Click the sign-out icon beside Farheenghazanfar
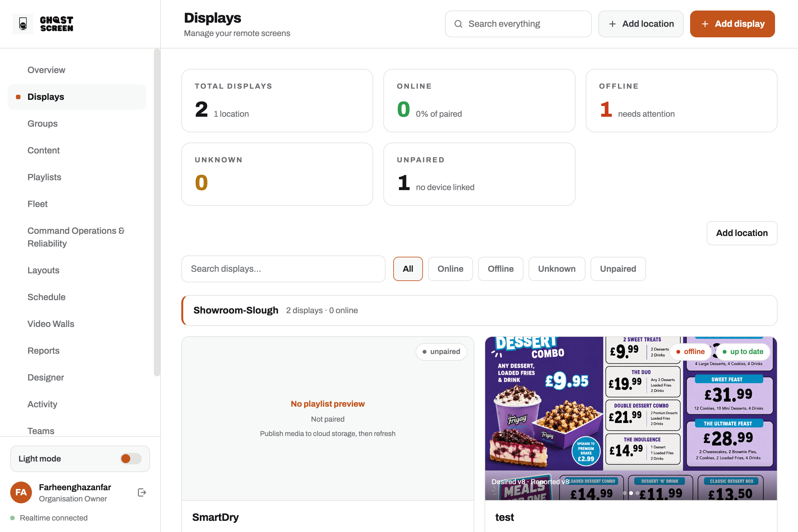Viewport: 798px width, 532px height. tap(142, 492)
